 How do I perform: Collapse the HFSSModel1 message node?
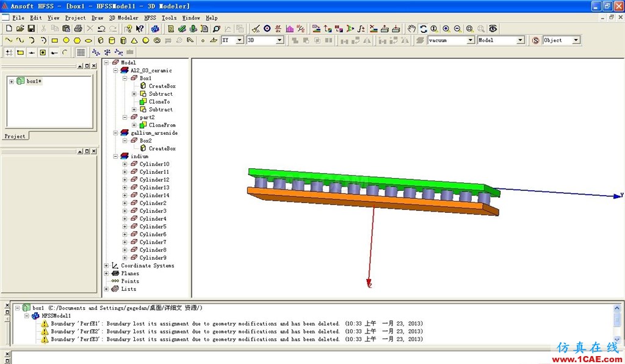(x=27, y=316)
